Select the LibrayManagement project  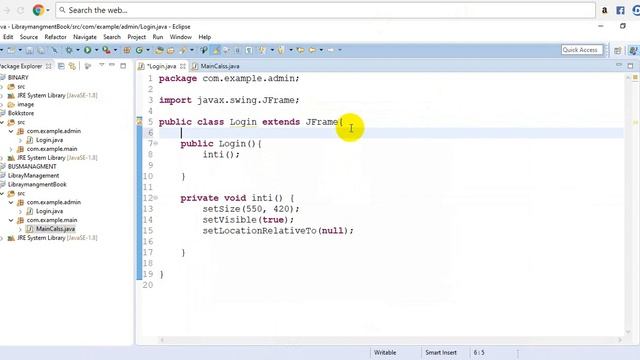(33, 176)
